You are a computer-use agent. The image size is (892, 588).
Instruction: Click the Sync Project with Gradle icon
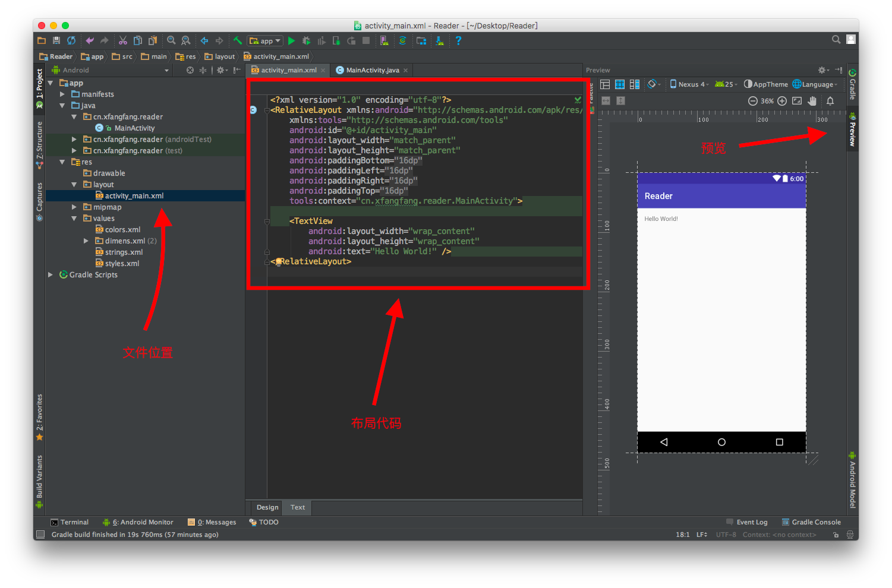click(403, 40)
